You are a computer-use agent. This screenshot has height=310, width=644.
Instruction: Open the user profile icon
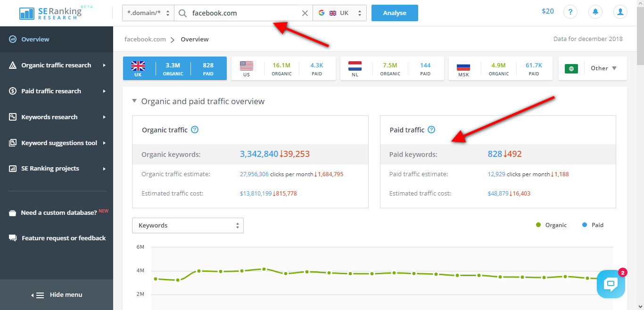pos(620,12)
